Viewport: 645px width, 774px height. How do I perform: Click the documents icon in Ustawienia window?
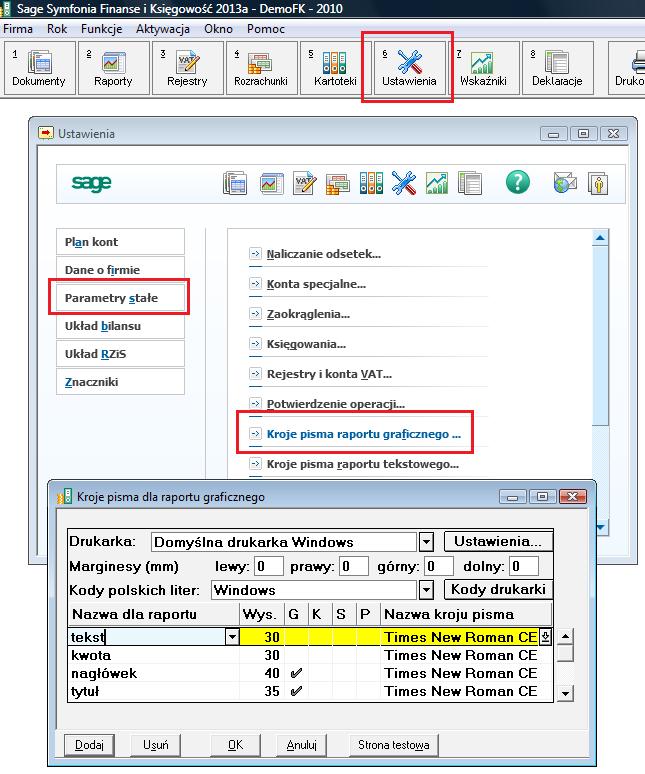(235, 183)
